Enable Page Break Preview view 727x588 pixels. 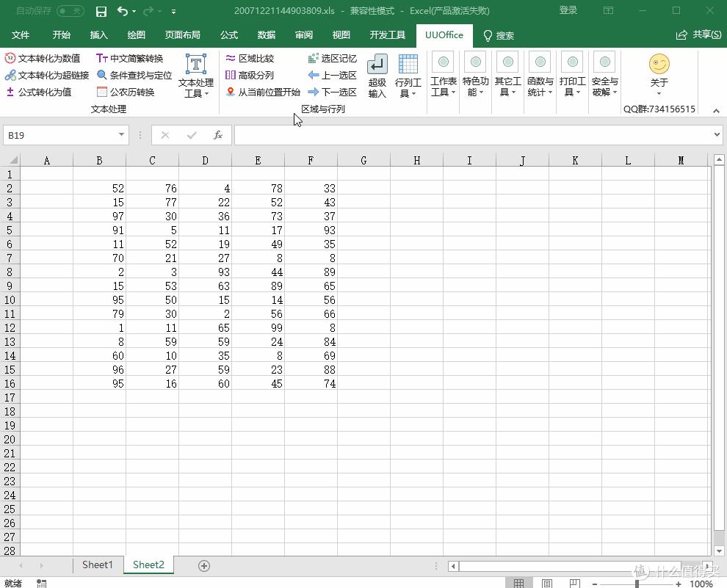pos(574,582)
